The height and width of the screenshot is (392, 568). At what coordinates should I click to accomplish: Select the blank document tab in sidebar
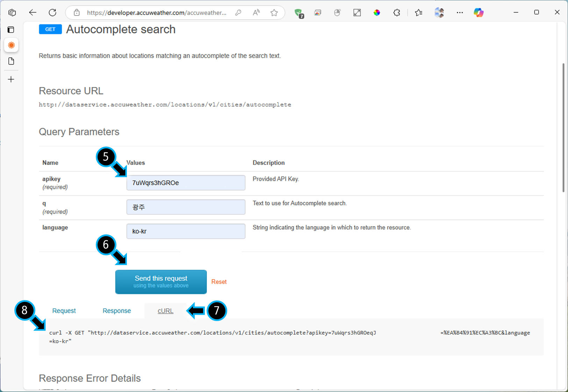11,61
